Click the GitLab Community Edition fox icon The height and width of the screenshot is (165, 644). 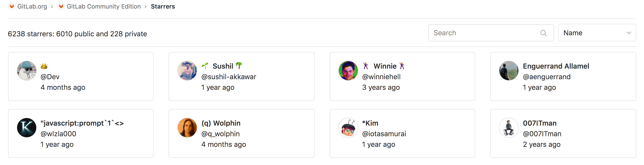coord(61,6)
